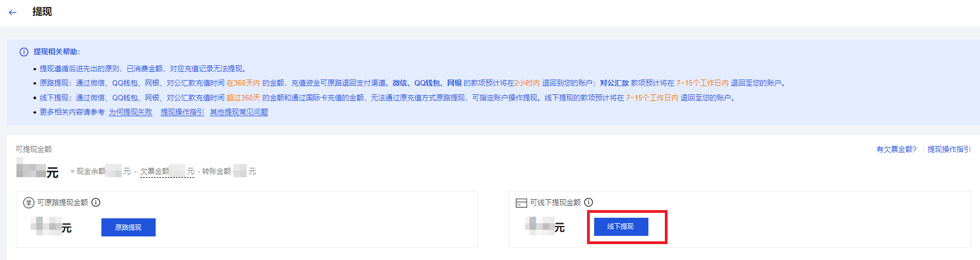Click the yen circle icon before 可原路提现金额
This screenshot has width=980, height=260.
[29, 202]
